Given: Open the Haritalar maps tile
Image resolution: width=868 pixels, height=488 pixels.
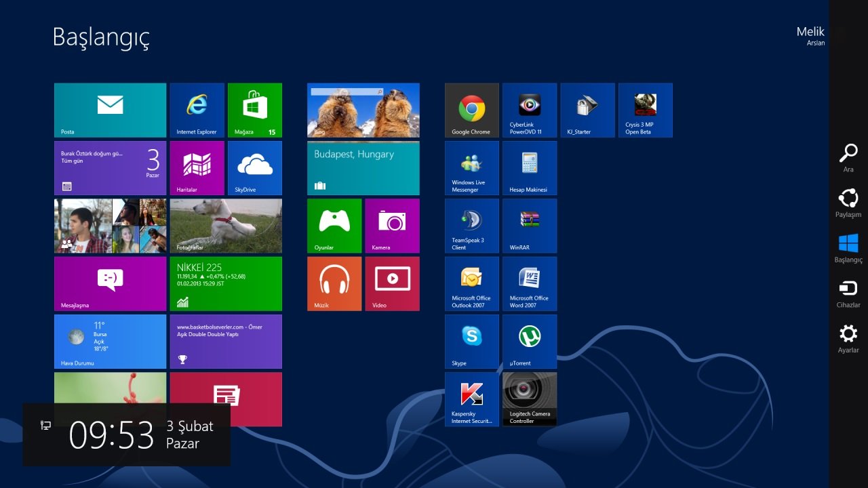Looking at the screenshot, I should tap(197, 168).
